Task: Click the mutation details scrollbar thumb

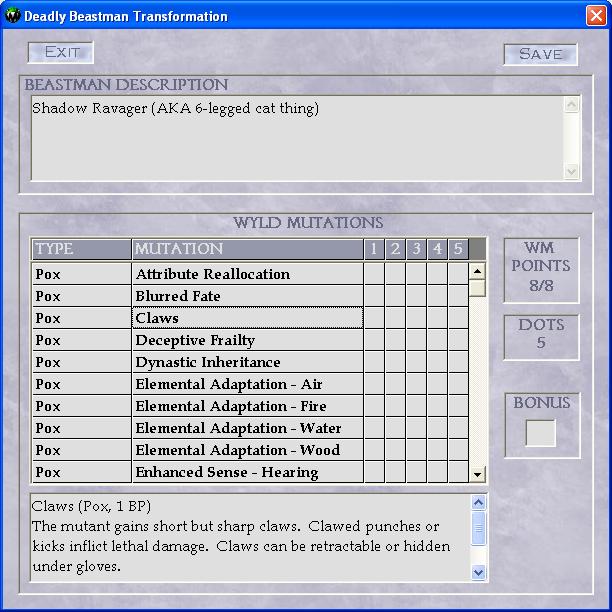Action: coord(479,528)
